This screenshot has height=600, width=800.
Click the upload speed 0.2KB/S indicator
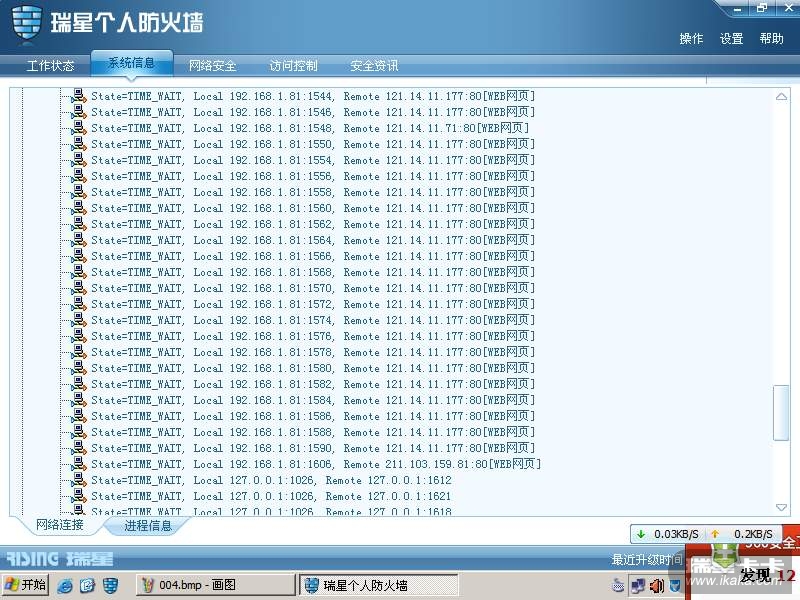[742, 534]
